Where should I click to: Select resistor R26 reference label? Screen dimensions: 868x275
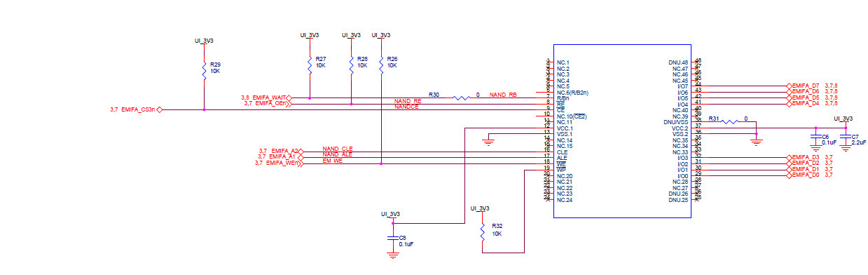pos(392,59)
